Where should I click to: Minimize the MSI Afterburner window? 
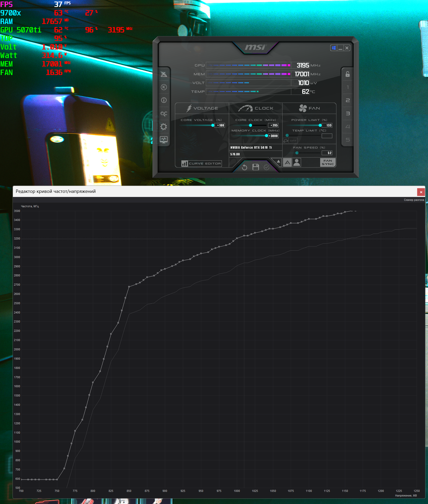340,48
